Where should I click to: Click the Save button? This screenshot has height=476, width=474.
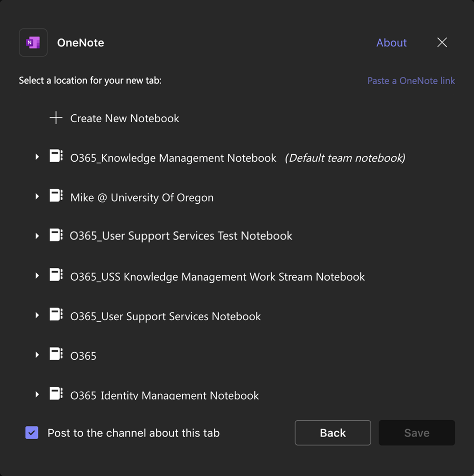click(x=417, y=433)
